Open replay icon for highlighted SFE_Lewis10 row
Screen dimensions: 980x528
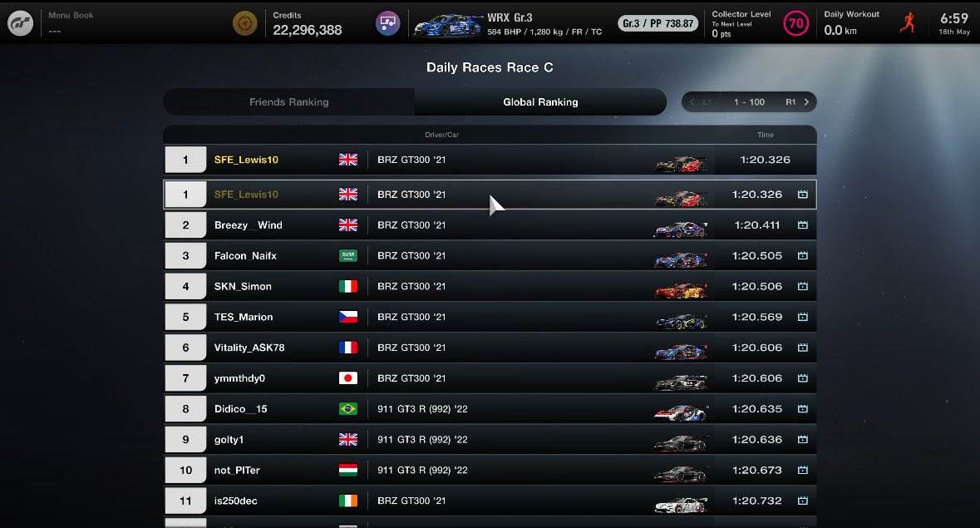(802, 195)
